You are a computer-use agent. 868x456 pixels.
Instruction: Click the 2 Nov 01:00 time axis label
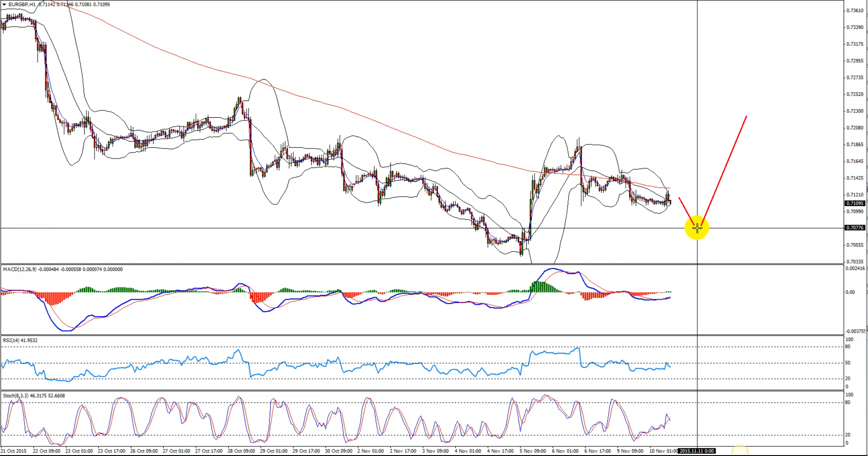[x=371, y=451]
